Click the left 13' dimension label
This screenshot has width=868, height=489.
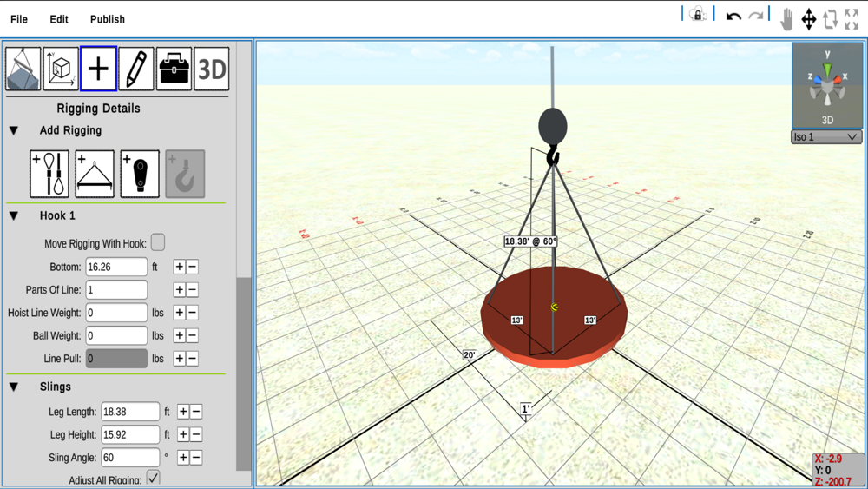[x=516, y=320]
